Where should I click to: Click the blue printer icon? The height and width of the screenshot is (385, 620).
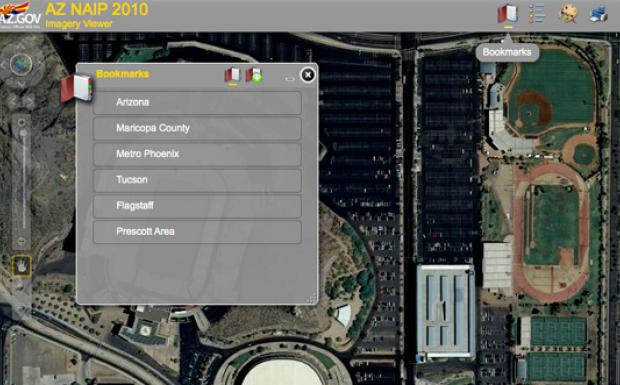(x=599, y=14)
